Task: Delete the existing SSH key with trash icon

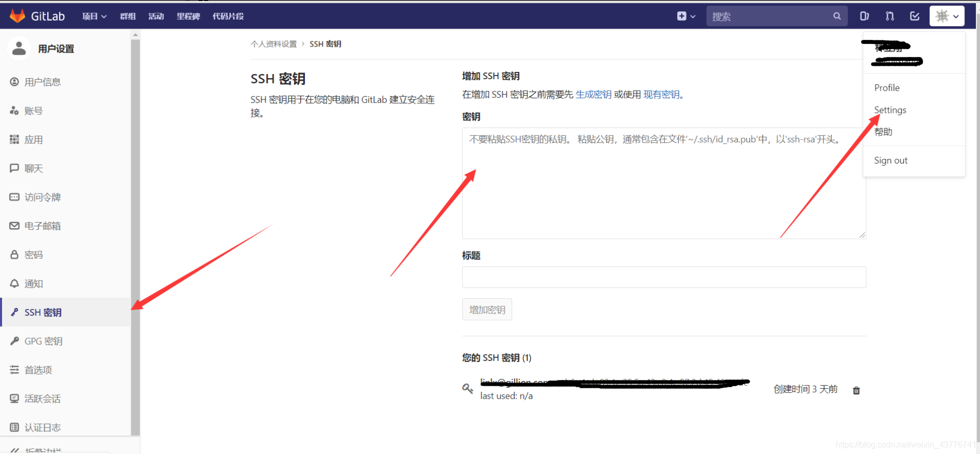Action: click(856, 390)
